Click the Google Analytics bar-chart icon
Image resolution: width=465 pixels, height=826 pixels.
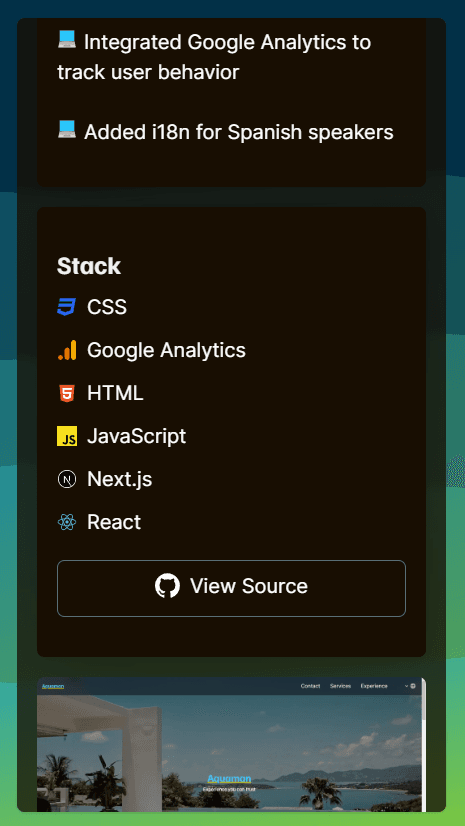67,350
